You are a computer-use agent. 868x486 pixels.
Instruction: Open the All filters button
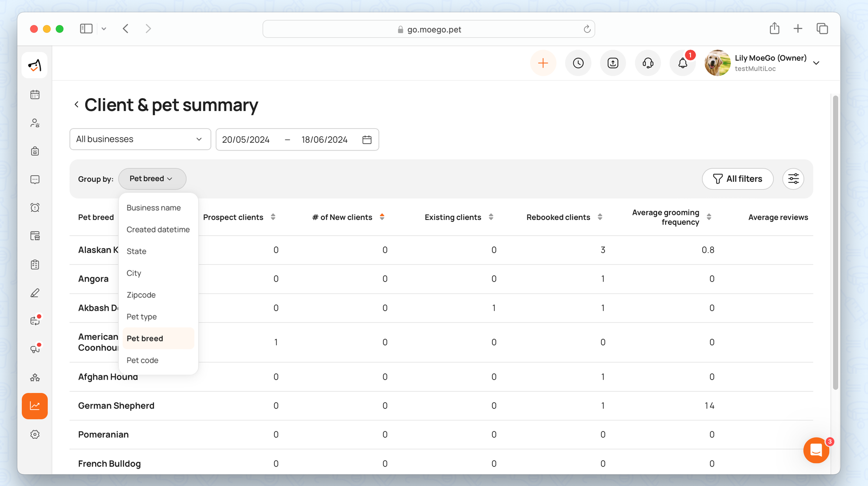[737, 179]
